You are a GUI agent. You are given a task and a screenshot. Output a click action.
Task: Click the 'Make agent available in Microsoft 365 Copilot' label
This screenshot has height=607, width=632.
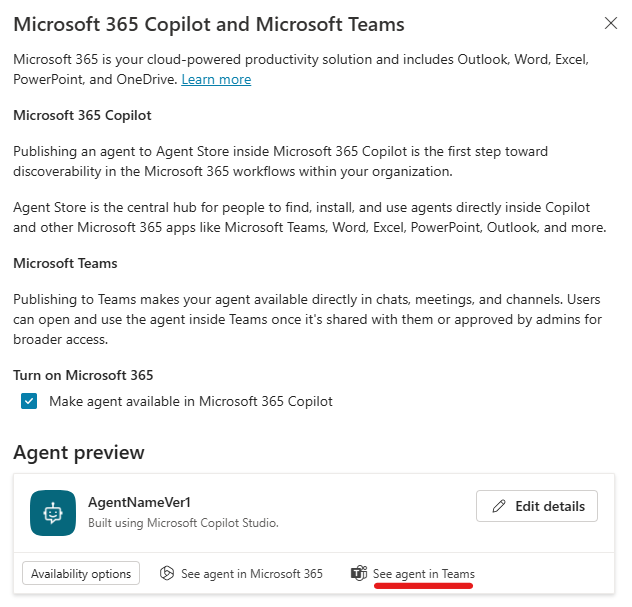coord(191,401)
